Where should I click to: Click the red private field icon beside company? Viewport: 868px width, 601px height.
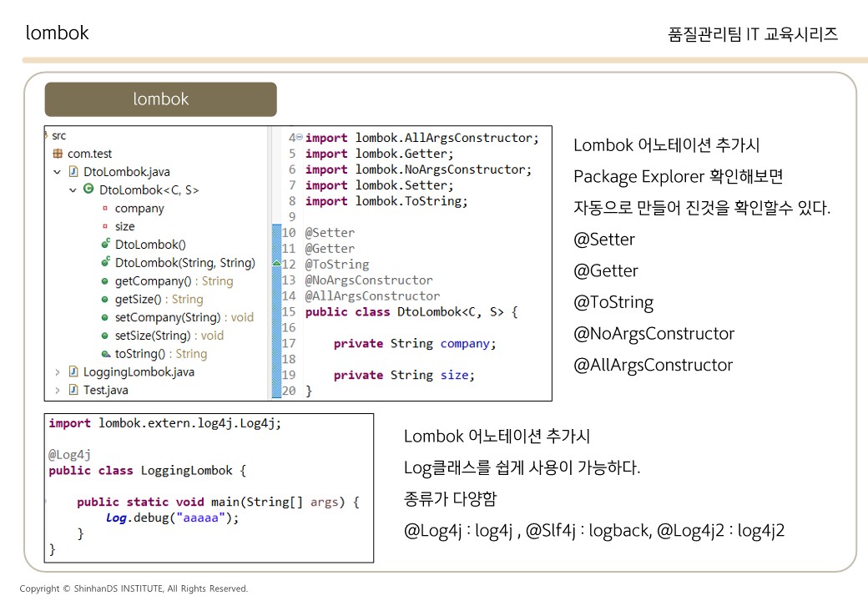[104, 208]
